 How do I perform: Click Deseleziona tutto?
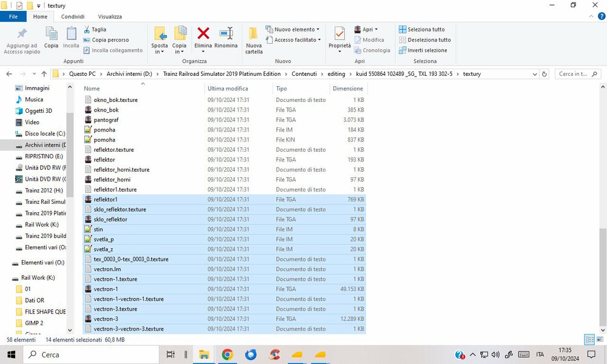click(x=425, y=40)
